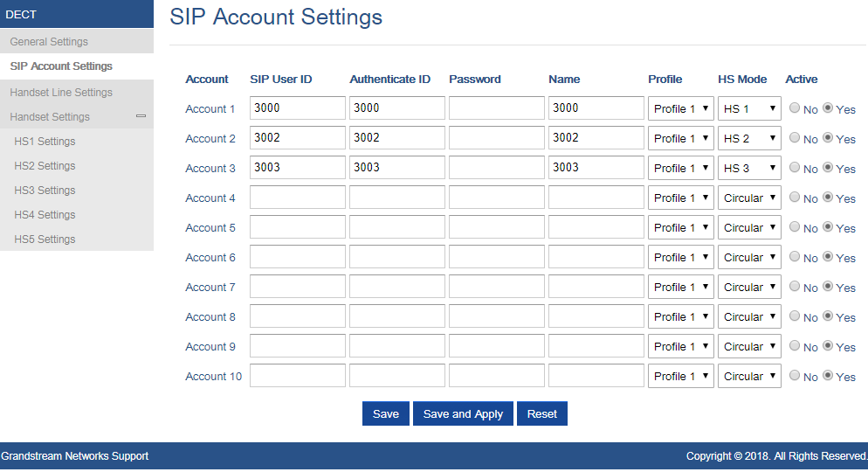Open Account 10 HS Mode dropdown
Screen dimensions: 868x472
click(x=749, y=376)
